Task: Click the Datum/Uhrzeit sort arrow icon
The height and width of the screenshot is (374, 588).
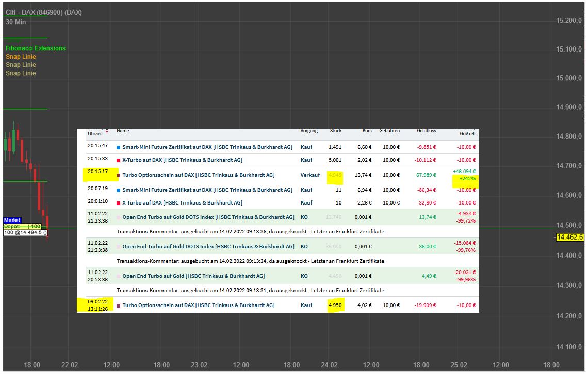Action: [x=107, y=131]
